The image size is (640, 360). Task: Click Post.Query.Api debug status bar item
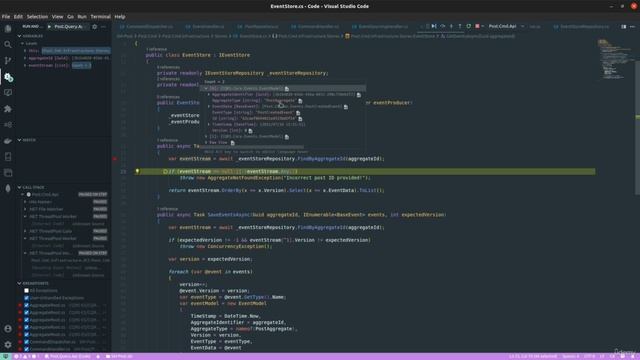[x=67, y=356]
